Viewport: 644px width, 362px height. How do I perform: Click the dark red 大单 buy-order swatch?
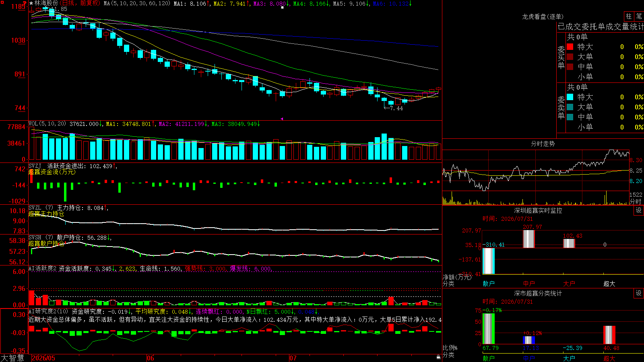pos(570,57)
